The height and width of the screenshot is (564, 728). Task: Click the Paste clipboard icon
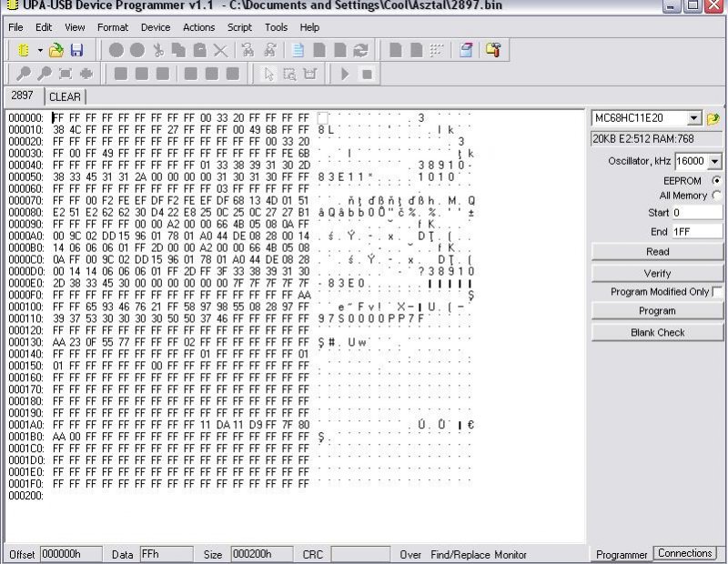(x=199, y=50)
